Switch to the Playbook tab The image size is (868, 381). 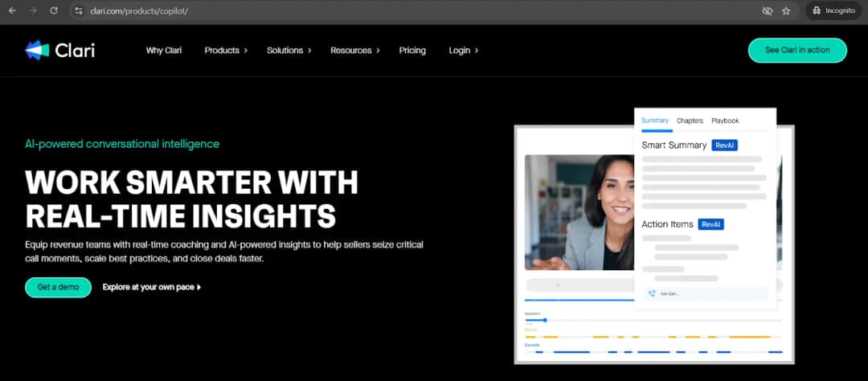pyautogui.click(x=725, y=121)
